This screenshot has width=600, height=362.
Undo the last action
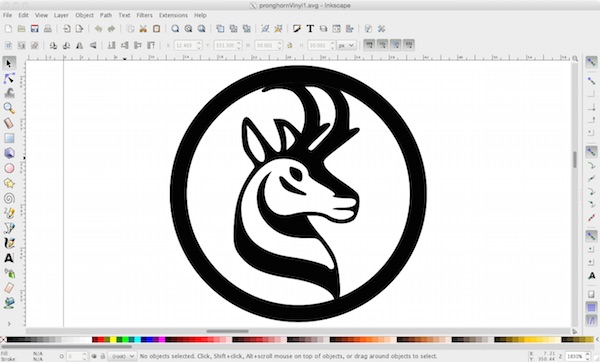pyautogui.click(x=98, y=29)
